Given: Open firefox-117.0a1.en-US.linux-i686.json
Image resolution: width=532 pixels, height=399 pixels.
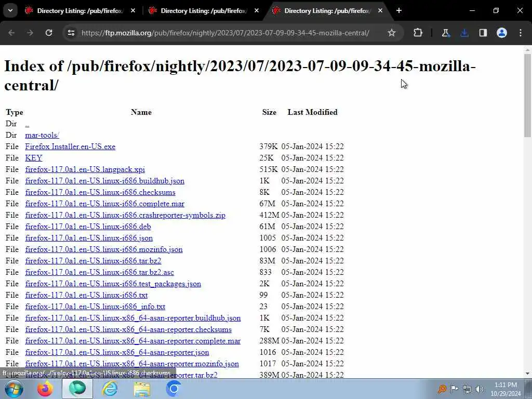Looking at the screenshot, I should coord(89,238).
